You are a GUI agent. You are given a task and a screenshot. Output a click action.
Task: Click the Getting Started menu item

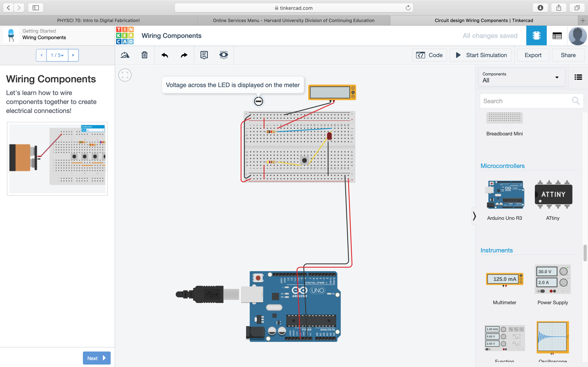pyautogui.click(x=39, y=31)
